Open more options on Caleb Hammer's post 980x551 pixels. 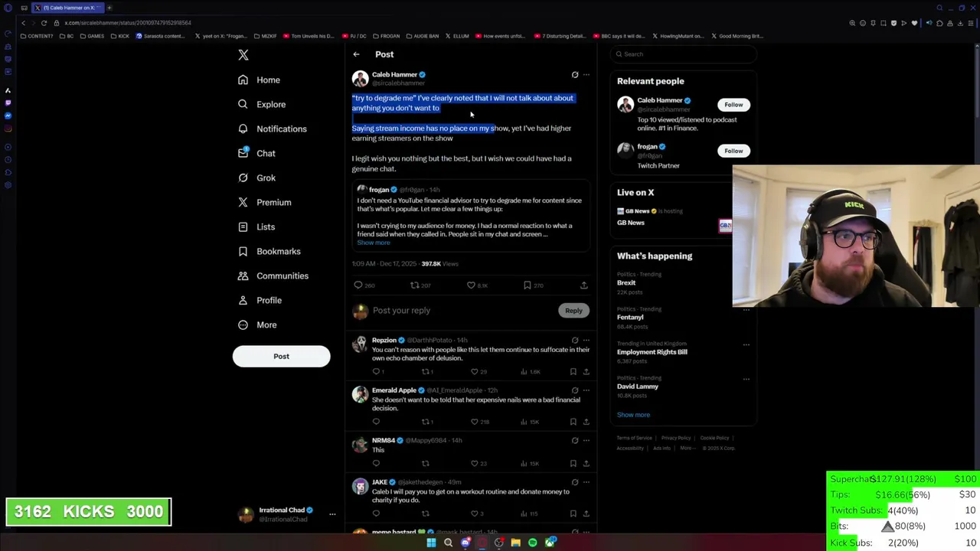point(586,75)
